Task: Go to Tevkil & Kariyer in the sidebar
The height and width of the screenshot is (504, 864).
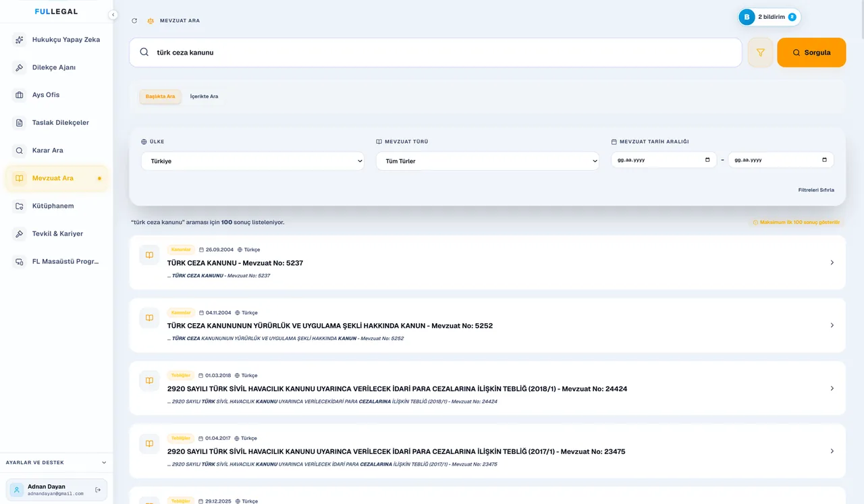Action: coord(57,233)
